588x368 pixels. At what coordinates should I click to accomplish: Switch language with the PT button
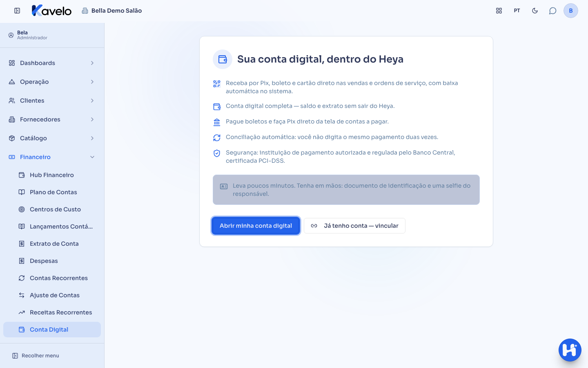coord(517,11)
